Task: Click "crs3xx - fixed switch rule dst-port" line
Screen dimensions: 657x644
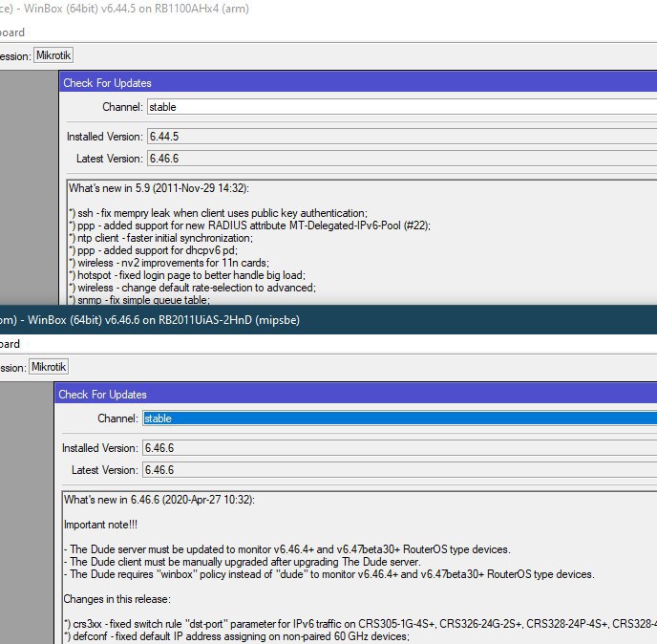Action: pyautogui.click(x=360, y=623)
